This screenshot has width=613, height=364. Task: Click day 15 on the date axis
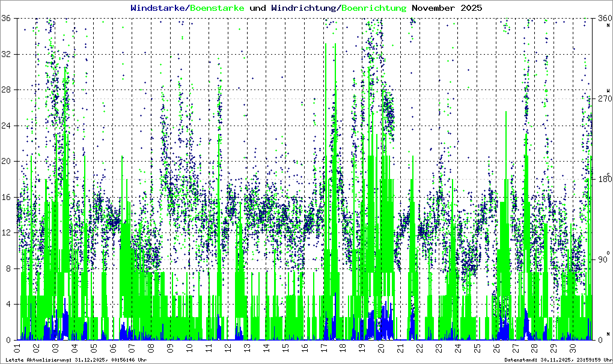[x=285, y=348]
